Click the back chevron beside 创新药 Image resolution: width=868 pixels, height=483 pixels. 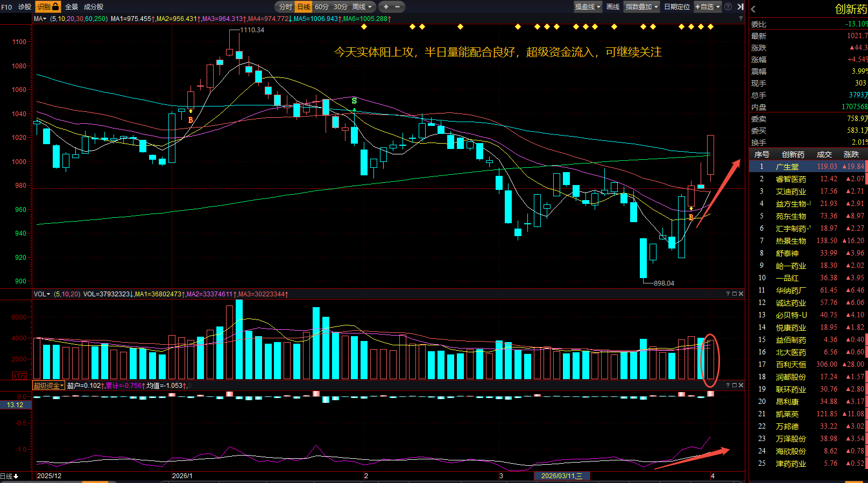(753, 9)
